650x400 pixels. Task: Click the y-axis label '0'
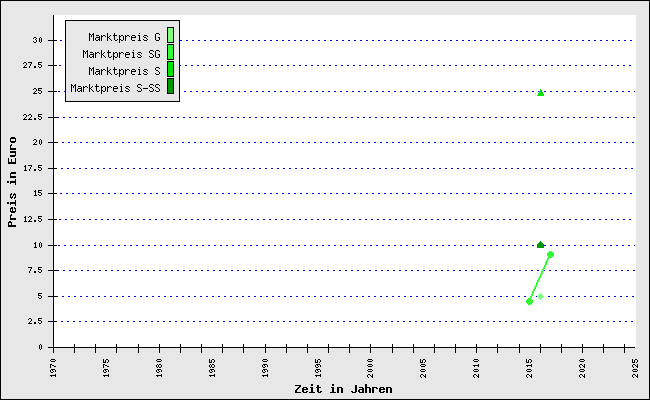(x=40, y=347)
